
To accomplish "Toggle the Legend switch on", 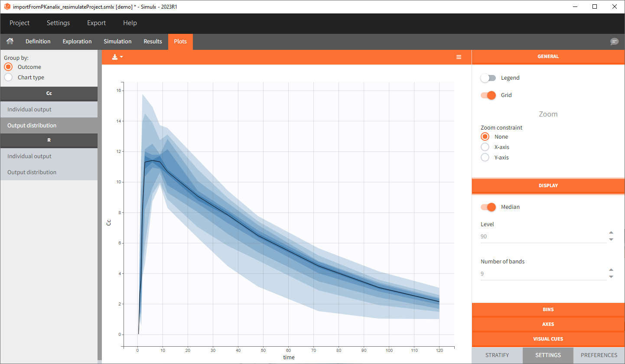I will pyautogui.click(x=488, y=78).
